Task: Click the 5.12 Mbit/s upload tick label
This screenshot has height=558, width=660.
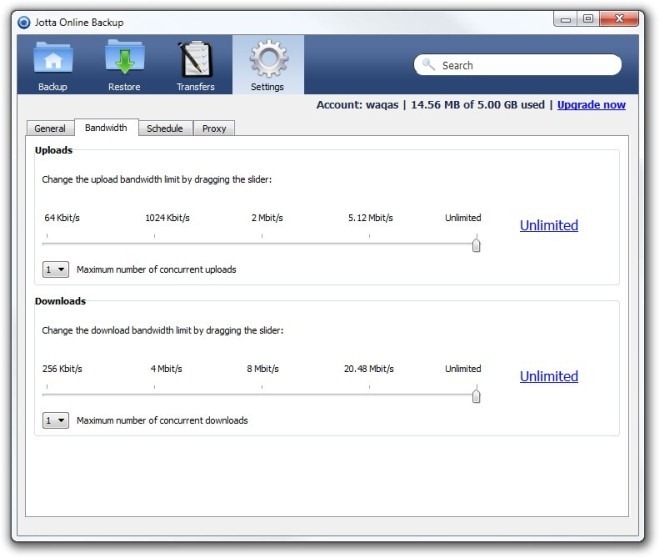Action: 370,218
